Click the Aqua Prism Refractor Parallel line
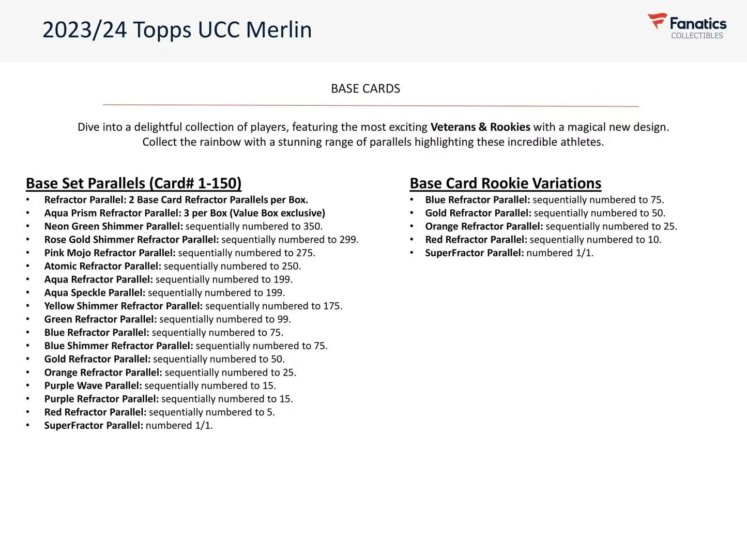Image resolution: width=747 pixels, height=560 pixels. 185,213
